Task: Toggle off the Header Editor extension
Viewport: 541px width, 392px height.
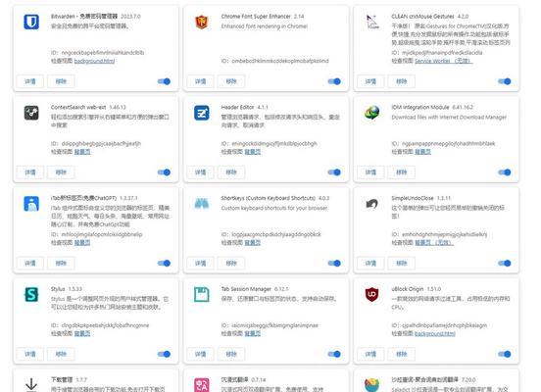Action: 334,172
